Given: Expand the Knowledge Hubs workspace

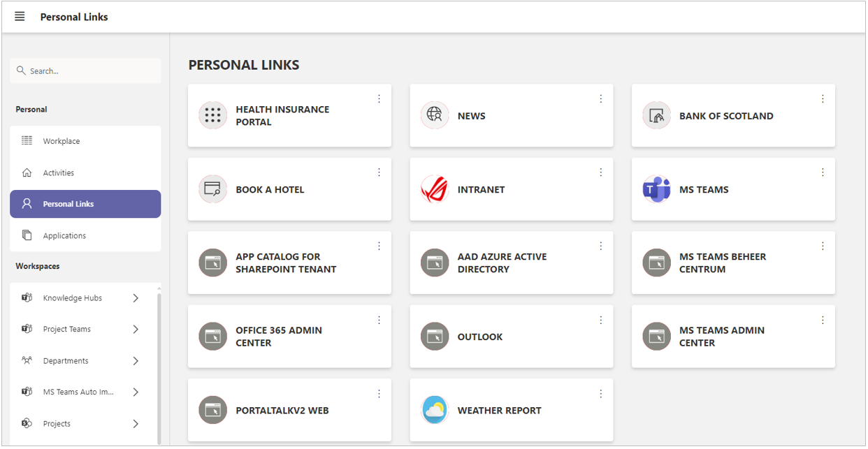Looking at the screenshot, I should pos(136,298).
